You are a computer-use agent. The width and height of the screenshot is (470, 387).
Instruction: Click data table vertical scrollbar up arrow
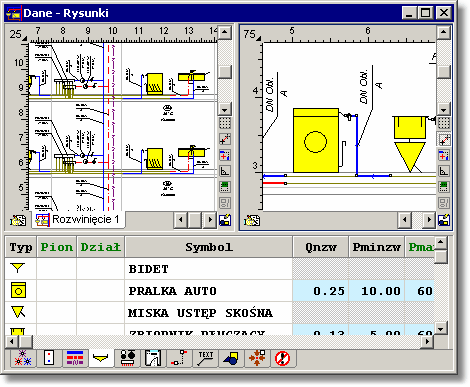[441, 243]
